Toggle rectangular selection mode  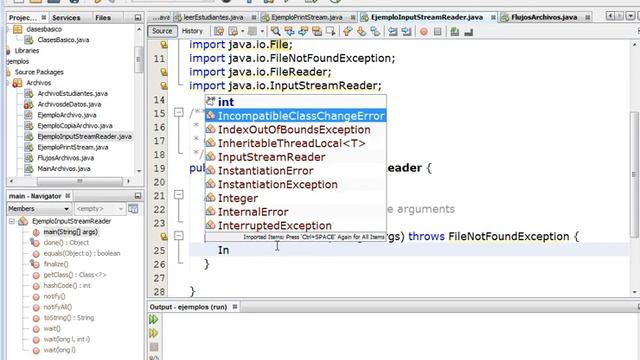331,31
